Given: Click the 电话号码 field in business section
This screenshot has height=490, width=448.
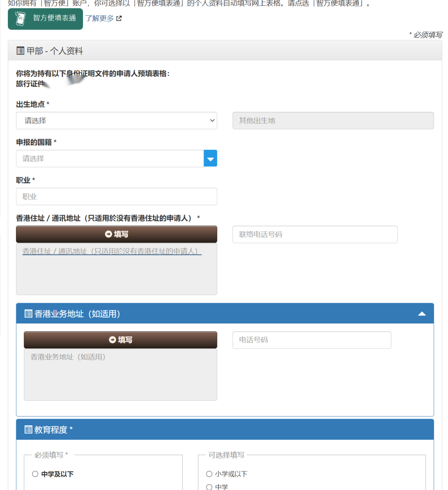Looking at the screenshot, I should point(312,340).
